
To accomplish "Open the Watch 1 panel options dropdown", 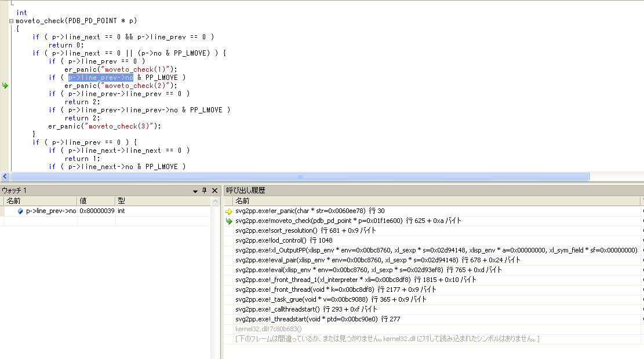I will tap(195, 191).
